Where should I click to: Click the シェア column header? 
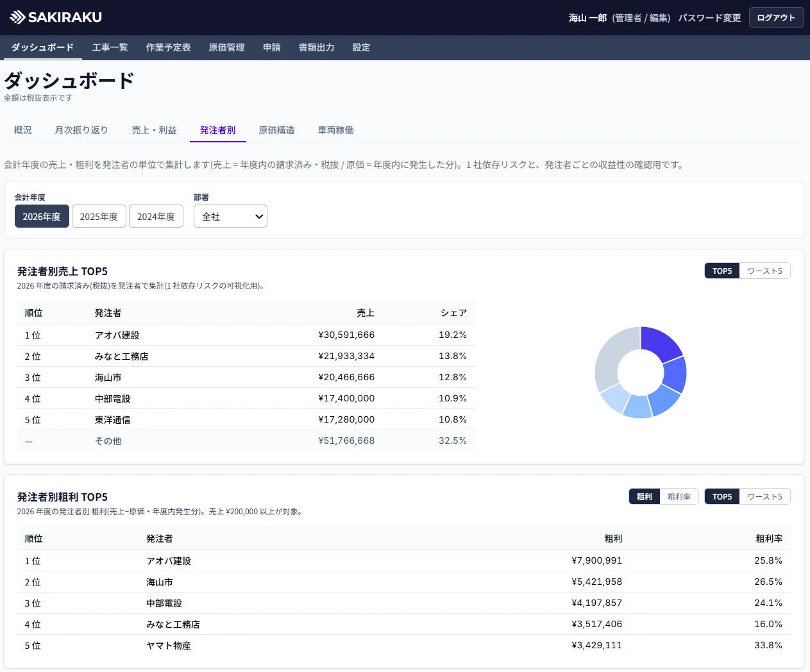point(453,313)
